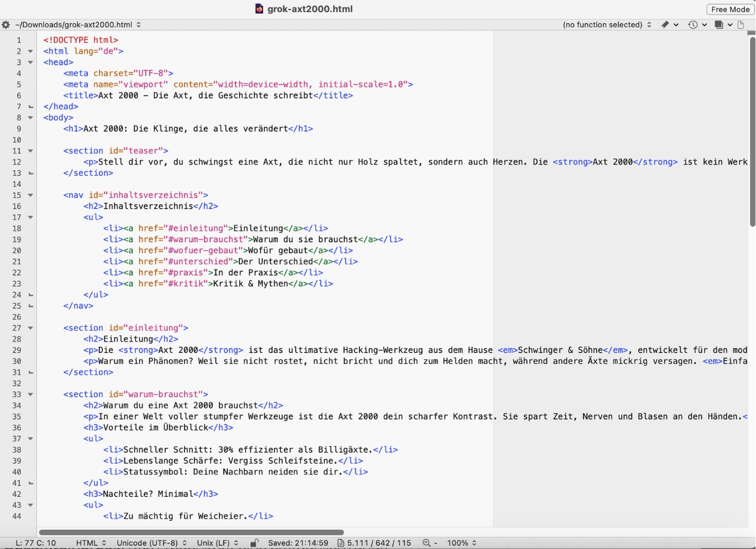The width and height of the screenshot is (756, 549).
Task: Click the Free Mode button
Action: point(729,9)
